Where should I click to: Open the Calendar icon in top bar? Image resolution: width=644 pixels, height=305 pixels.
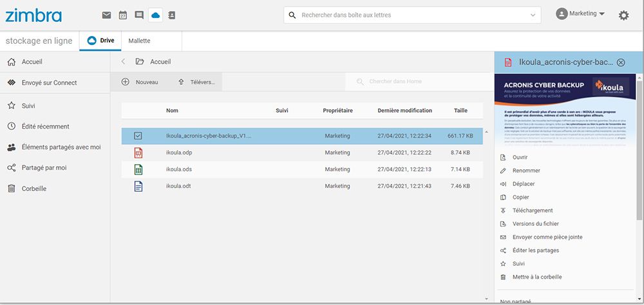click(x=123, y=15)
